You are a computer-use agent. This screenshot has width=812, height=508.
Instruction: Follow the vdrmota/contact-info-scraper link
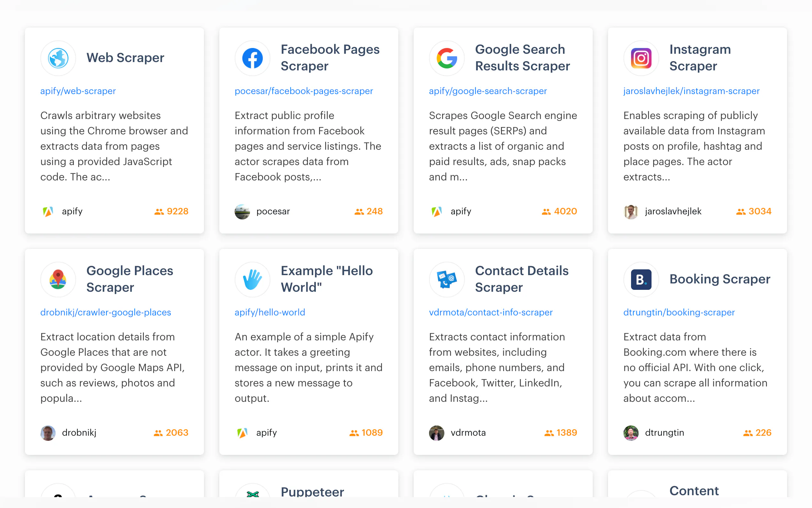click(x=490, y=313)
